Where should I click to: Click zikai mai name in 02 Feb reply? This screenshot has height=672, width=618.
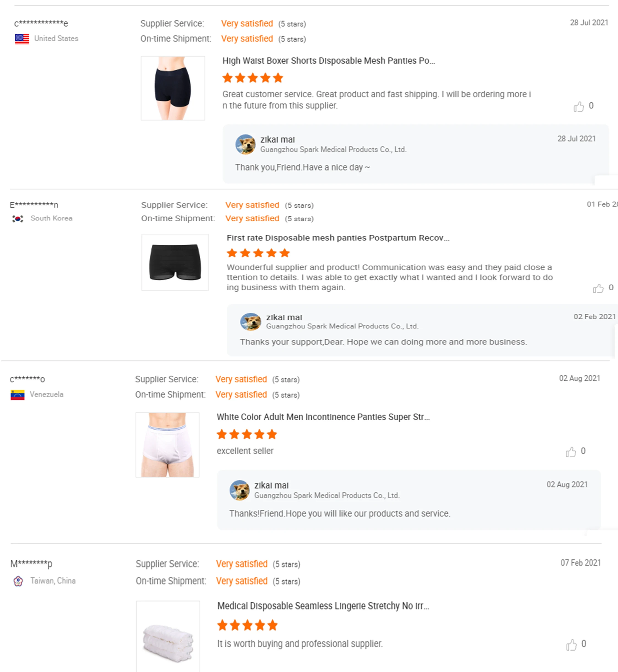coord(284,317)
